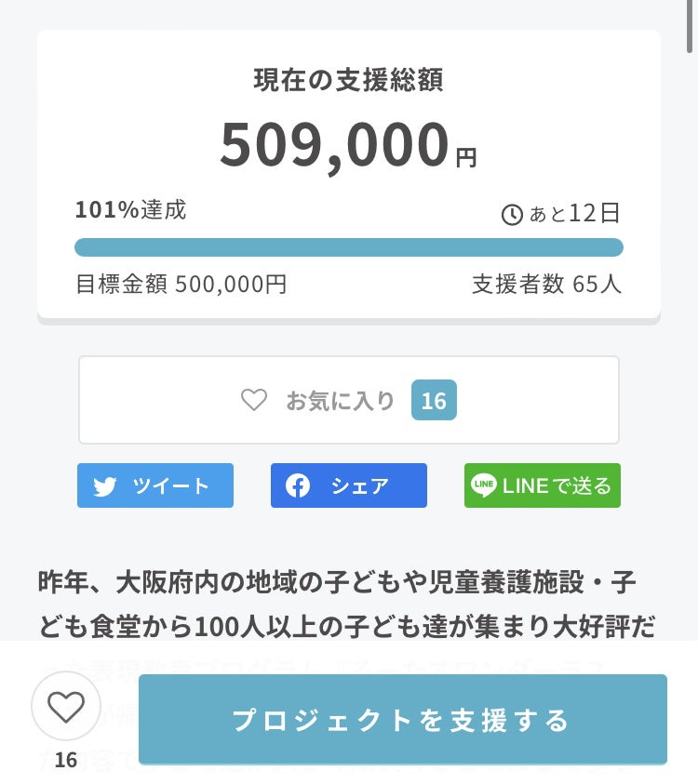Click the 支援者数 65人 supporter count
This screenshot has height=784, width=698.
[x=546, y=284]
